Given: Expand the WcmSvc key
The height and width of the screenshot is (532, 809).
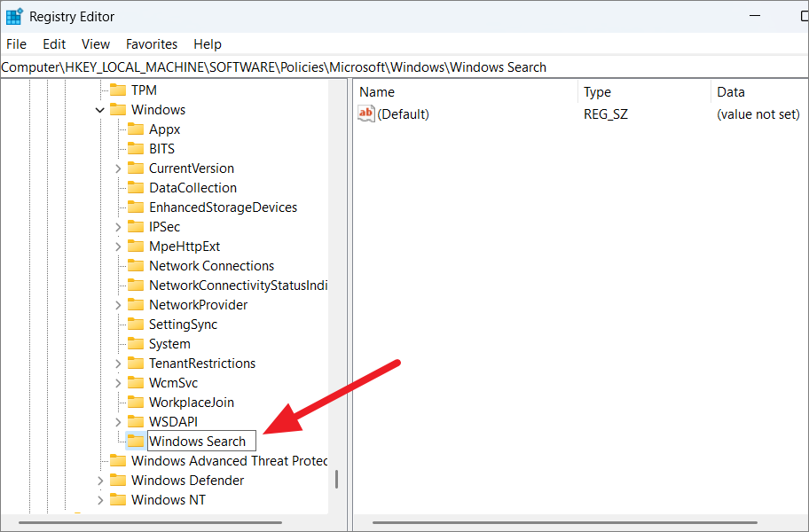Looking at the screenshot, I should tap(118, 383).
